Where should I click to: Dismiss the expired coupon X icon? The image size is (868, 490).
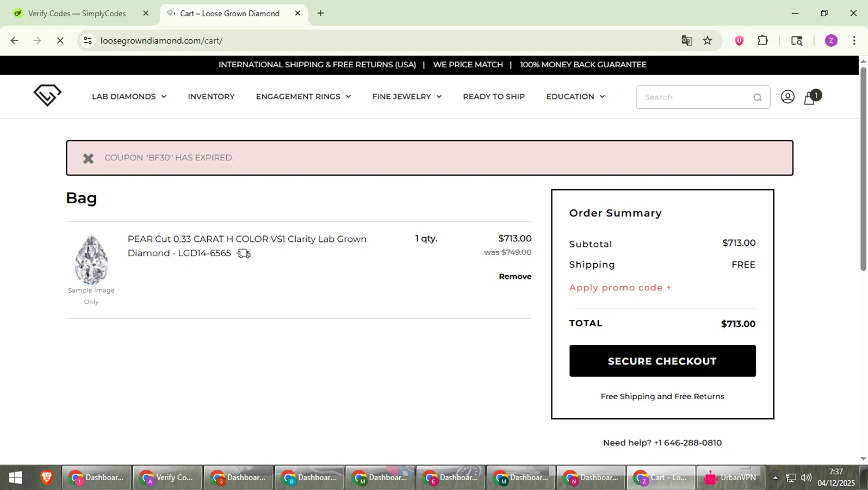coord(88,158)
